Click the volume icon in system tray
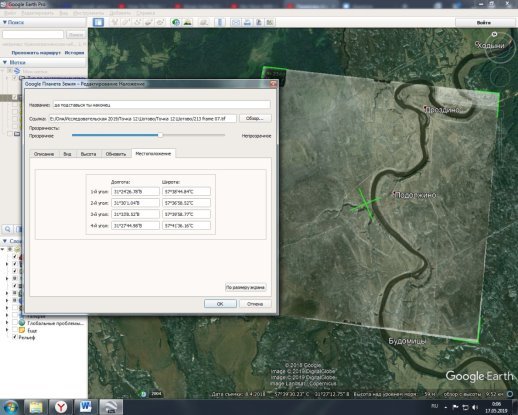Image resolution: width=518 pixels, height=415 pixels. tap(475, 407)
